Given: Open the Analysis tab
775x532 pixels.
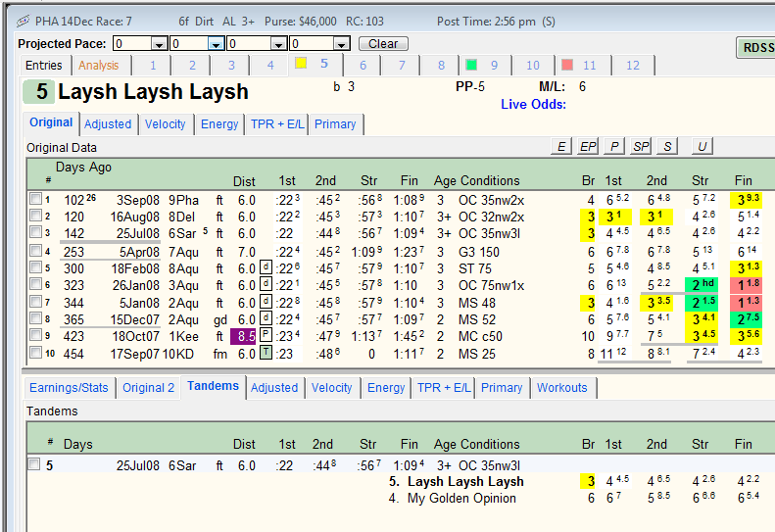Looking at the screenshot, I should (99, 66).
